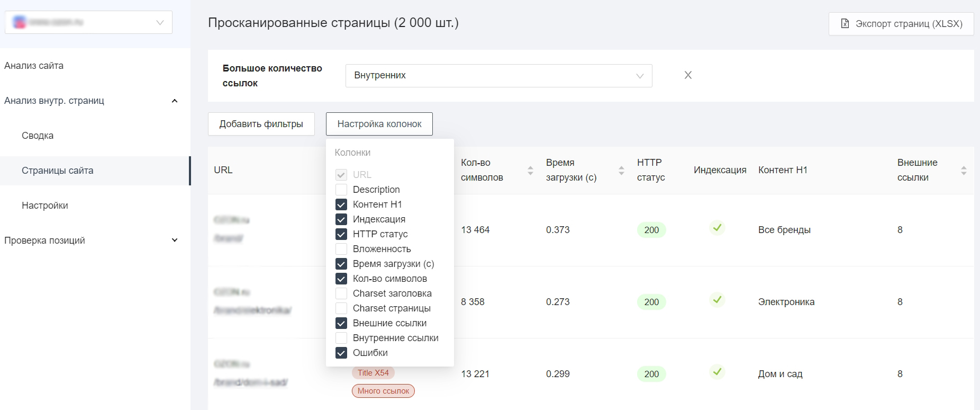Viewport: 980px width, 410px height.
Task: Click the Дом и сад H1 cell
Action: click(780, 374)
